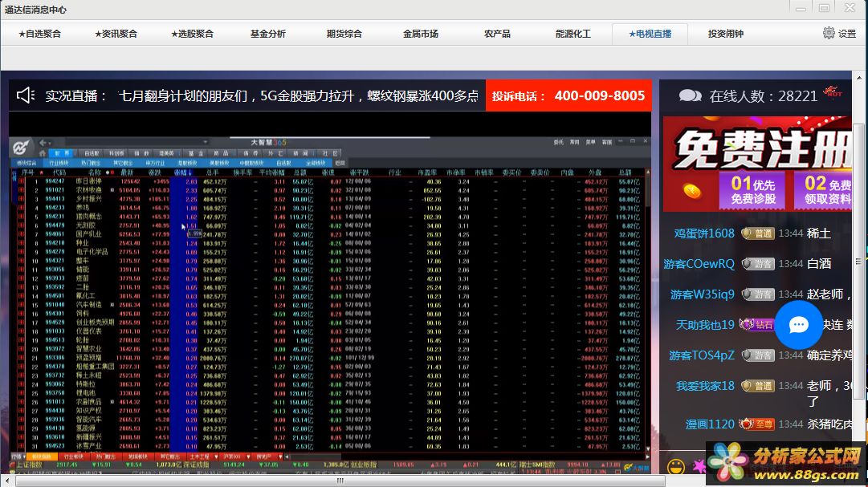Image resolution: width=868 pixels, height=487 pixels.
Task: Go to the 金属市场 tab
Action: click(421, 34)
